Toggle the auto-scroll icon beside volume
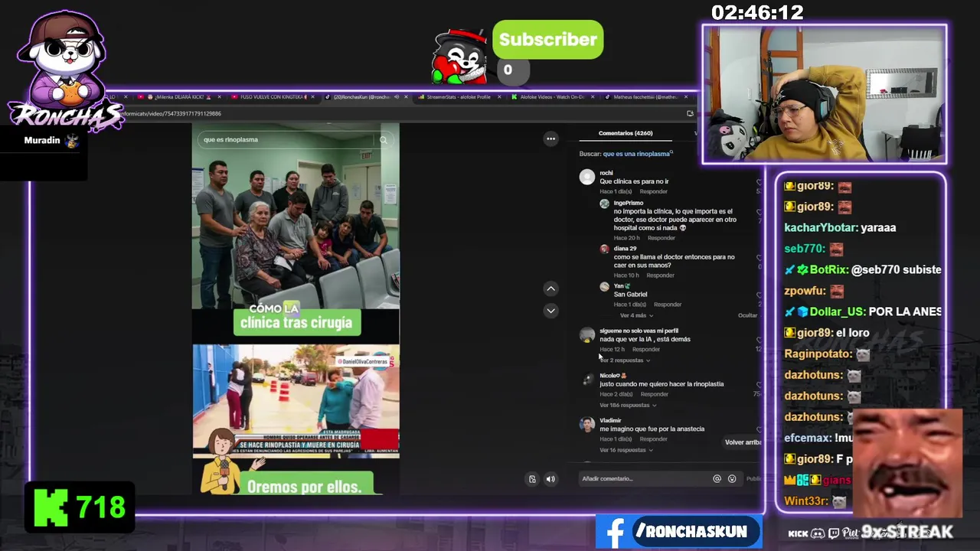 [x=532, y=479]
